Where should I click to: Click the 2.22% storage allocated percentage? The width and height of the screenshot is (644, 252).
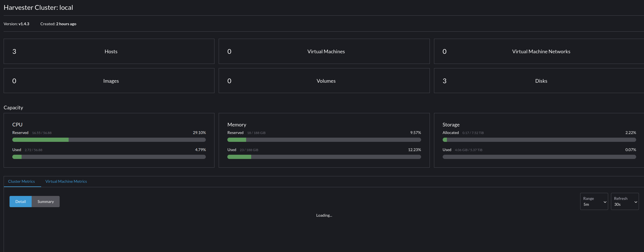click(631, 133)
